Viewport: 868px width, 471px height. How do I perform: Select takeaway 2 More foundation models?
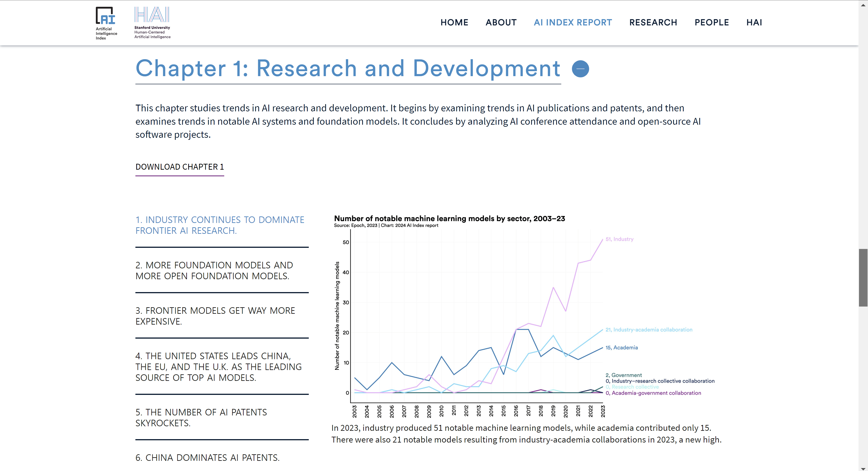coord(214,271)
